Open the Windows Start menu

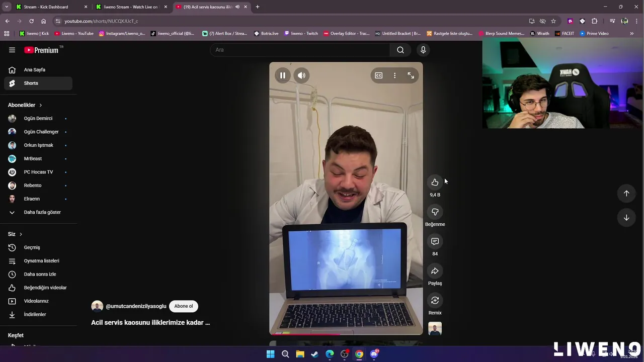270,354
